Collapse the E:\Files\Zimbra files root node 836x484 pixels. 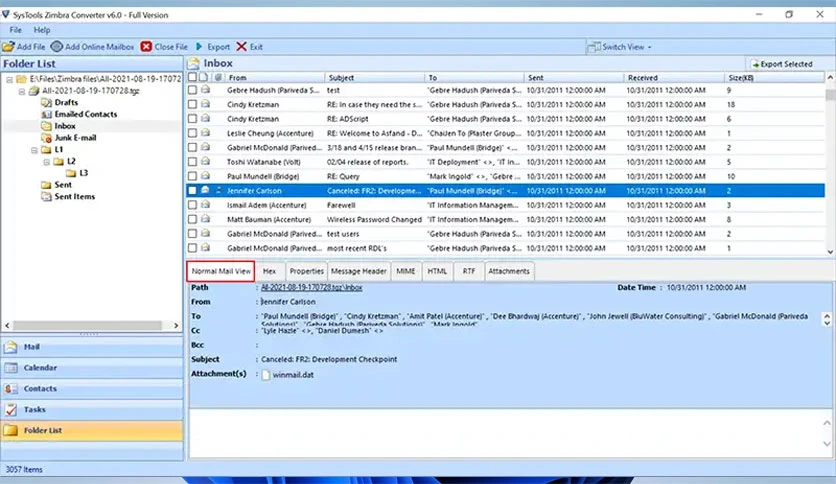point(10,79)
